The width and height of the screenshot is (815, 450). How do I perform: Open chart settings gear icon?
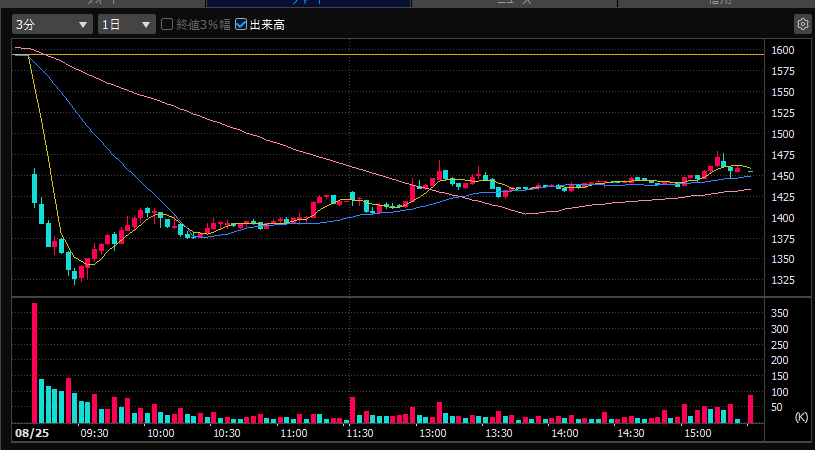pyautogui.click(x=803, y=24)
